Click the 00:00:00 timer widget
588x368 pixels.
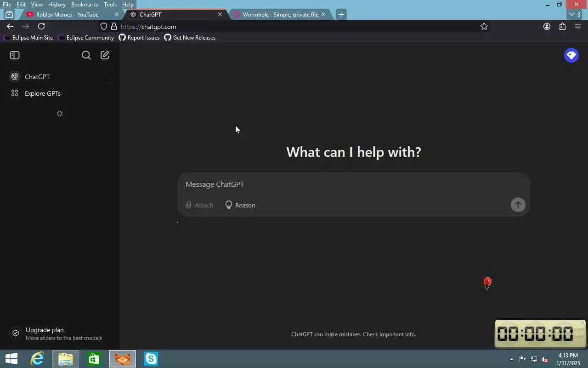[540, 333]
